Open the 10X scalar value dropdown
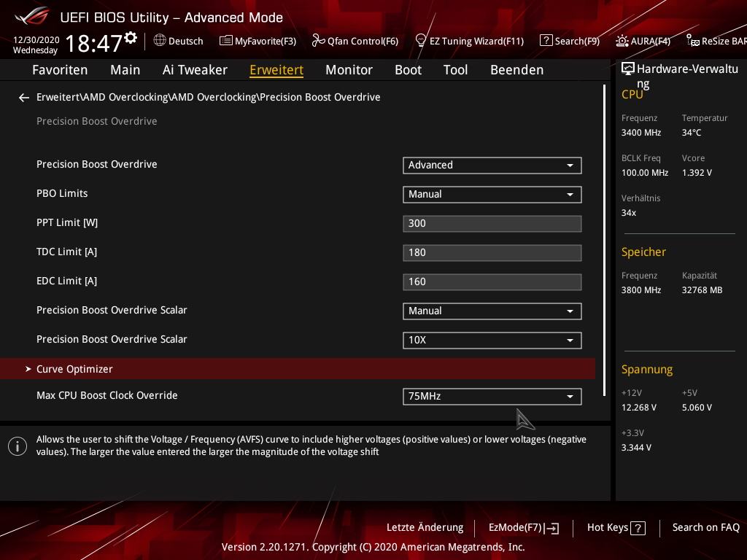The width and height of the screenshot is (747, 560). [x=492, y=340]
